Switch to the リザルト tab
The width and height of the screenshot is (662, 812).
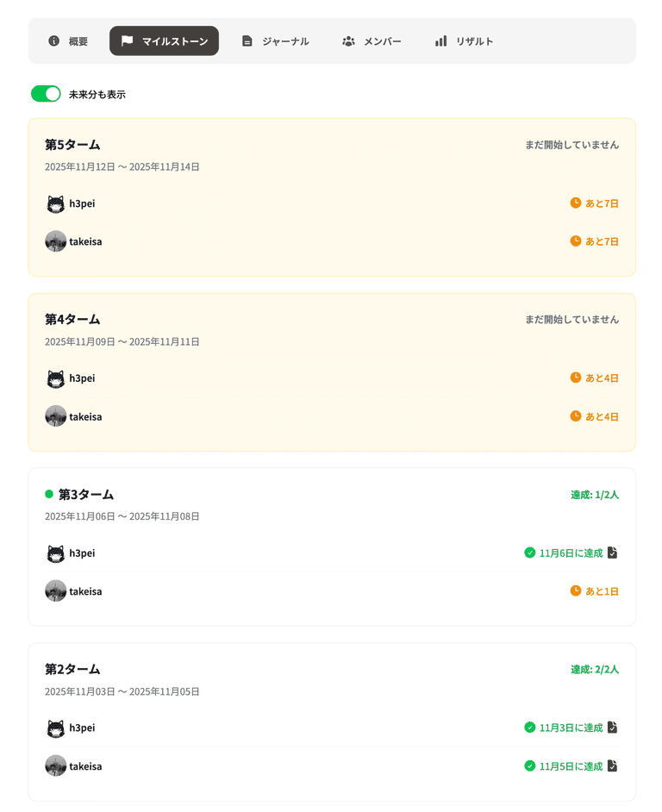coord(463,41)
